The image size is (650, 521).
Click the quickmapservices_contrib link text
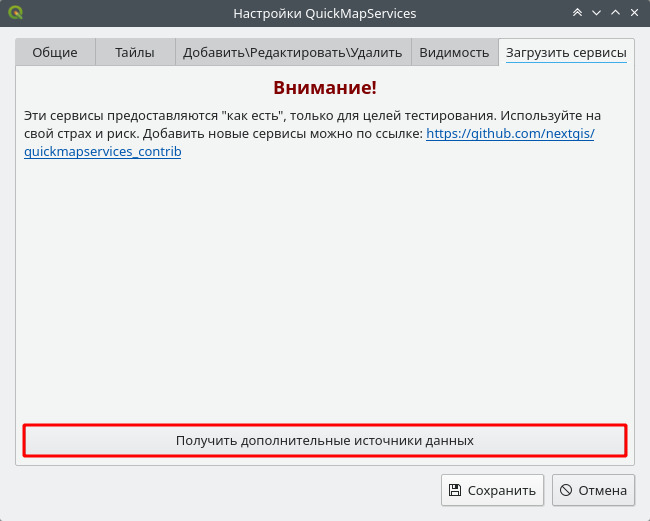point(102,152)
